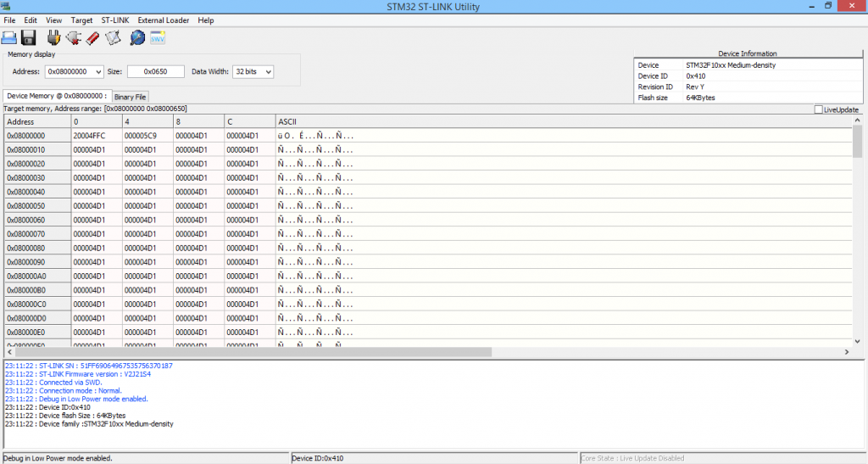Switch to the Binary File tab
Image resolution: width=868 pixels, height=464 pixels.
point(130,97)
